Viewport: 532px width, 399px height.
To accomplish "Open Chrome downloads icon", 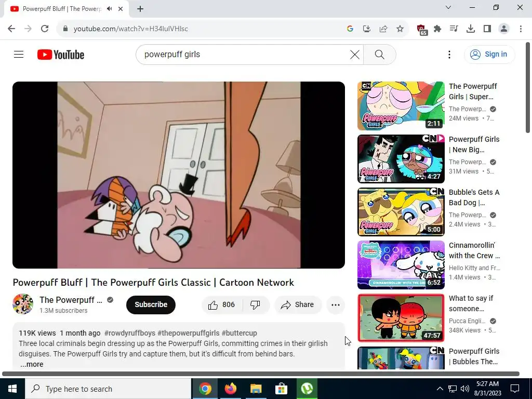I will coord(471,29).
